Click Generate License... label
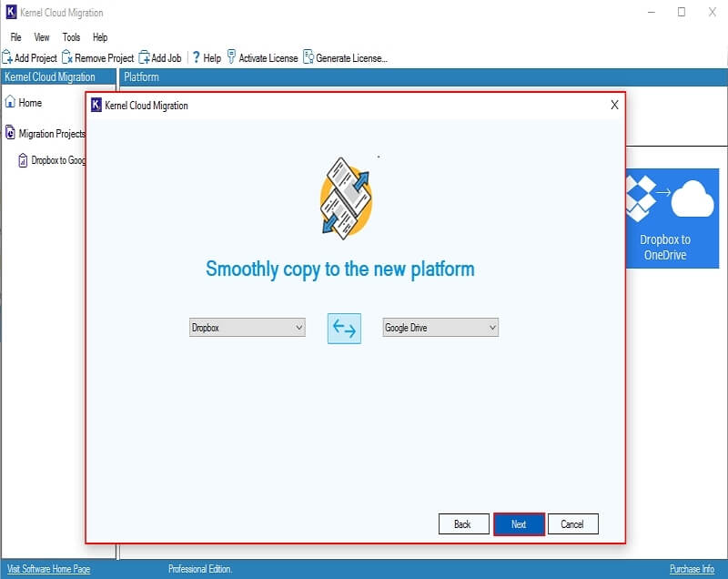 [351, 58]
